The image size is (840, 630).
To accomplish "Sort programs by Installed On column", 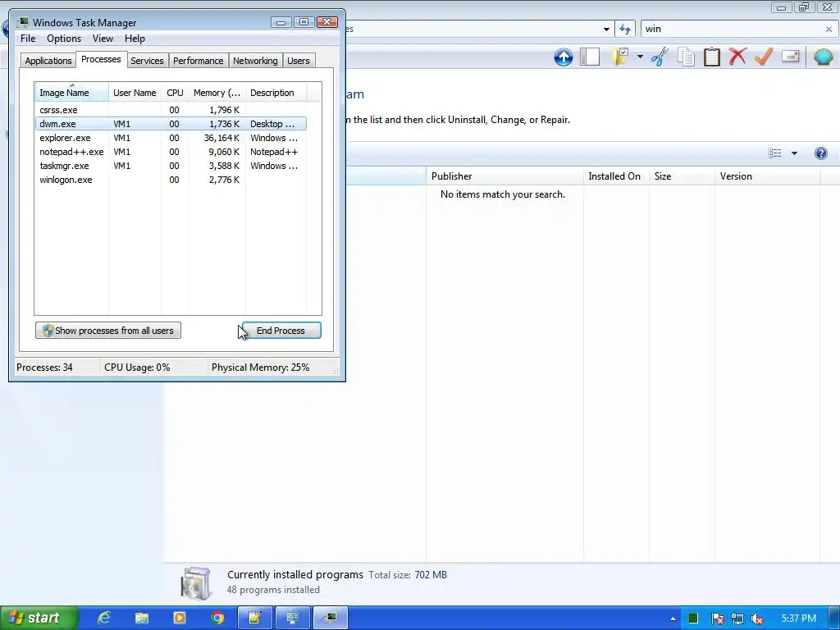I will [x=616, y=176].
